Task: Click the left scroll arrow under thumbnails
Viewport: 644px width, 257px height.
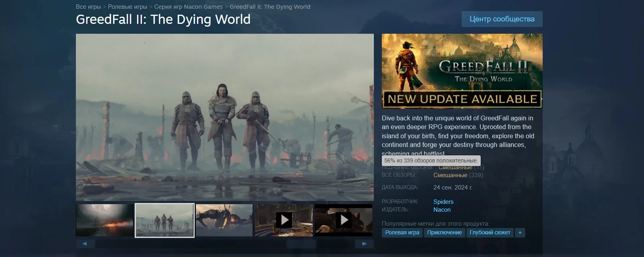Action: [x=85, y=244]
